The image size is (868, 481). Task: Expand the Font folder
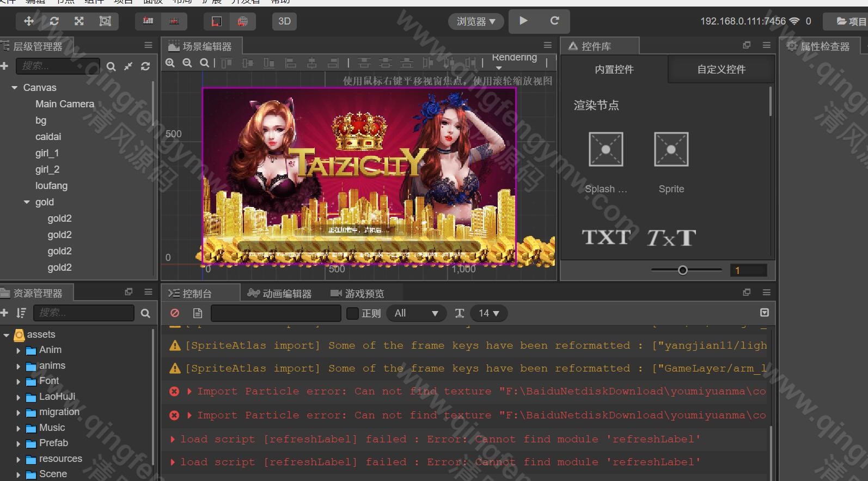pos(18,381)
